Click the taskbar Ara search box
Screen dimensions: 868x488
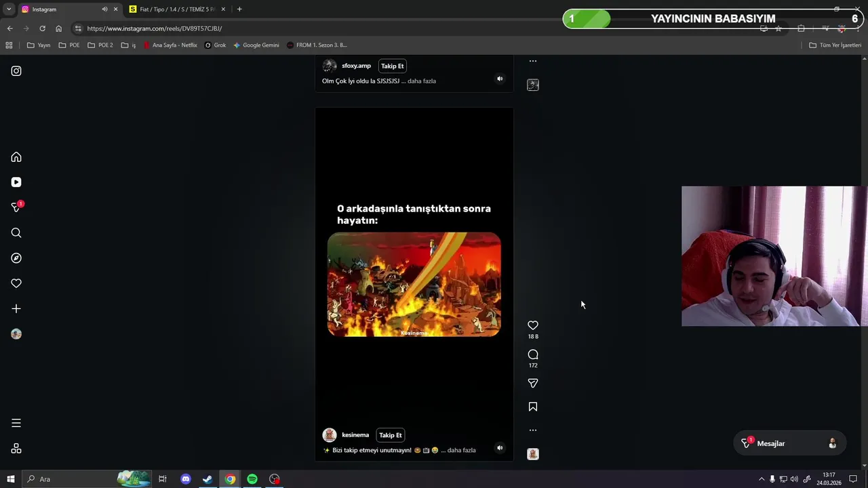click(87, 479)
